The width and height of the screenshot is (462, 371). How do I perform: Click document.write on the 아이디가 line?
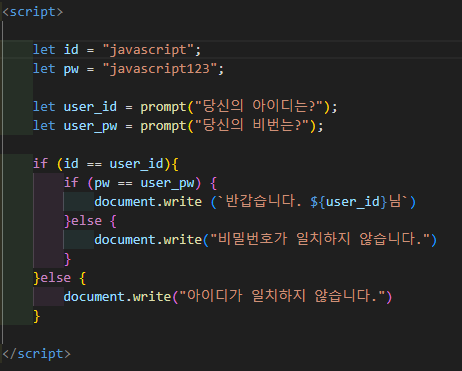(117, 297)
